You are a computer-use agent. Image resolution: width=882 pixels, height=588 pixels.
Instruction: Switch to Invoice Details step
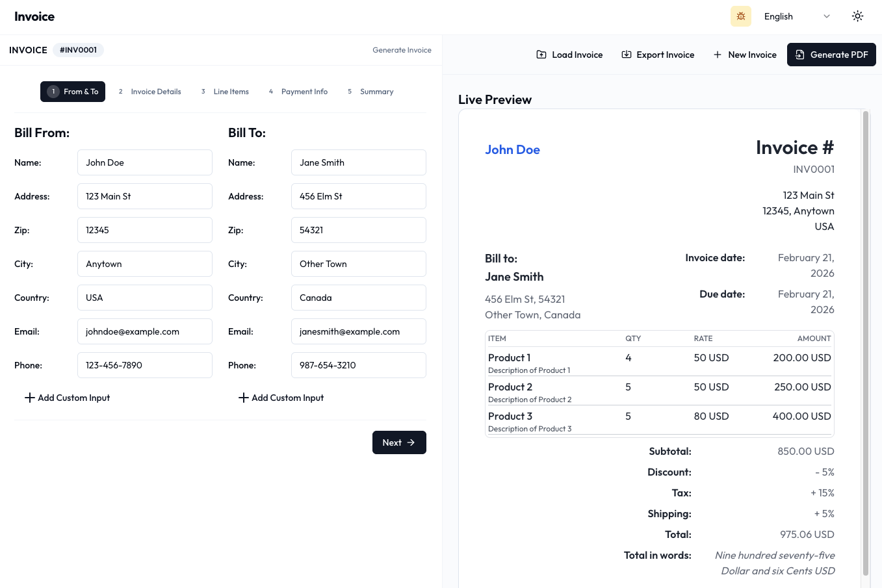(x=149, y=92)
